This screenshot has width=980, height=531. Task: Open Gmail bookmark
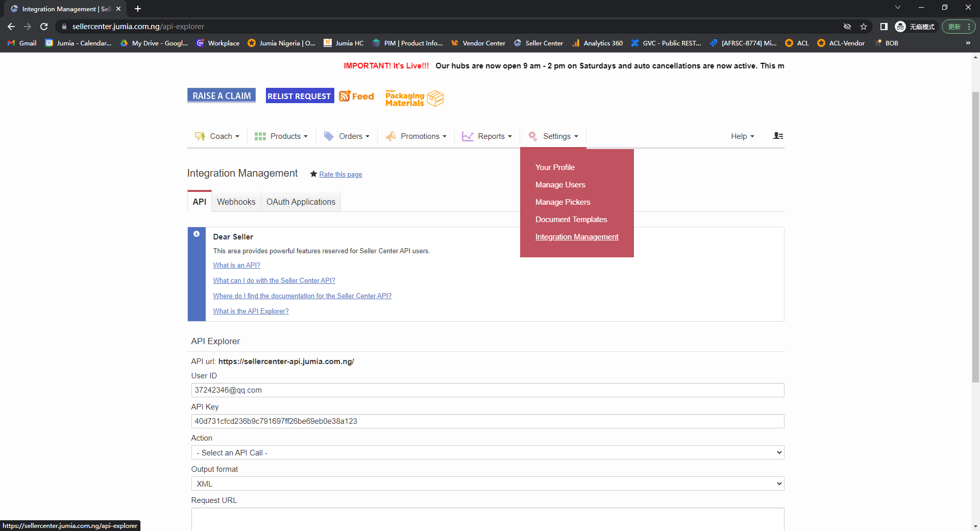coord(22,43)
